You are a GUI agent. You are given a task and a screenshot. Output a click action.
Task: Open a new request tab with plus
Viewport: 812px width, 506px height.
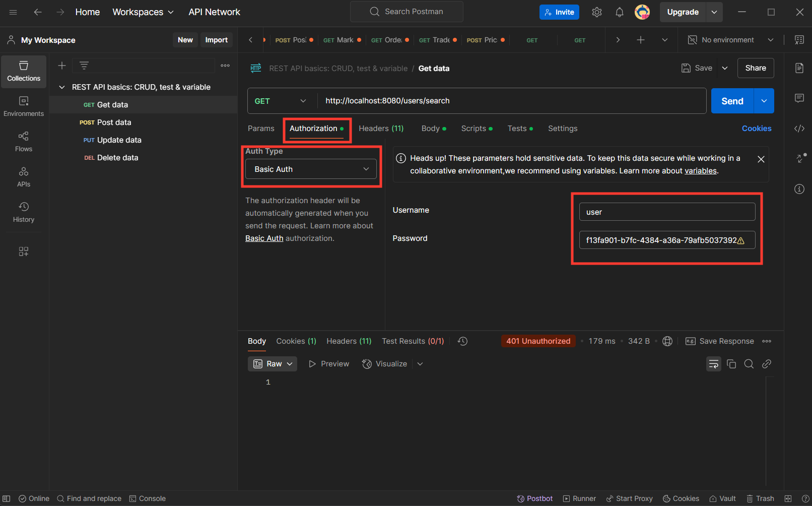tap(641, 40)
